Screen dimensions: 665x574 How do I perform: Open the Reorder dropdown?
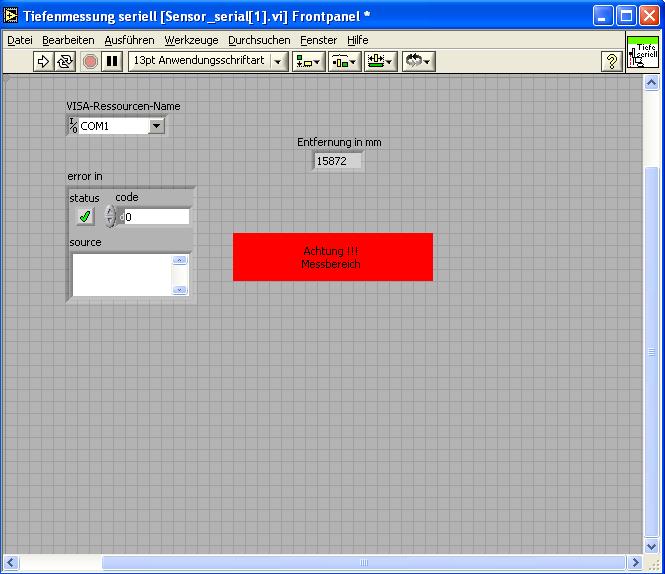pos(419,62)
